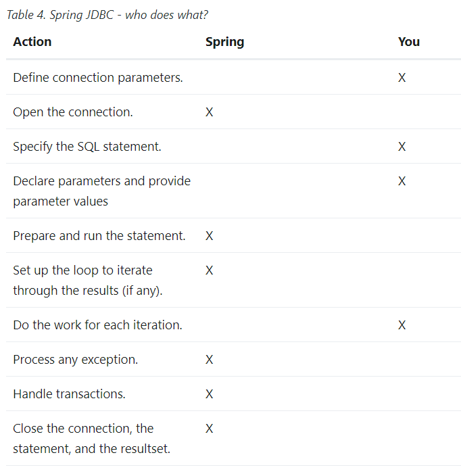Viewport: 461px width, 476px height.
Task: Click 'Process any exception.' cell
Action: (75, 360)
